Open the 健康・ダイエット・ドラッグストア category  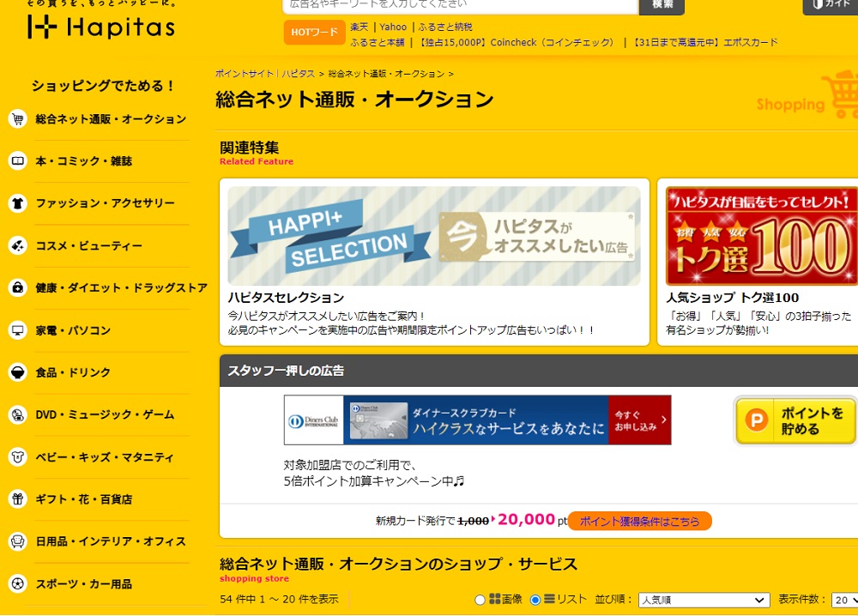click(x=121, y=288)
